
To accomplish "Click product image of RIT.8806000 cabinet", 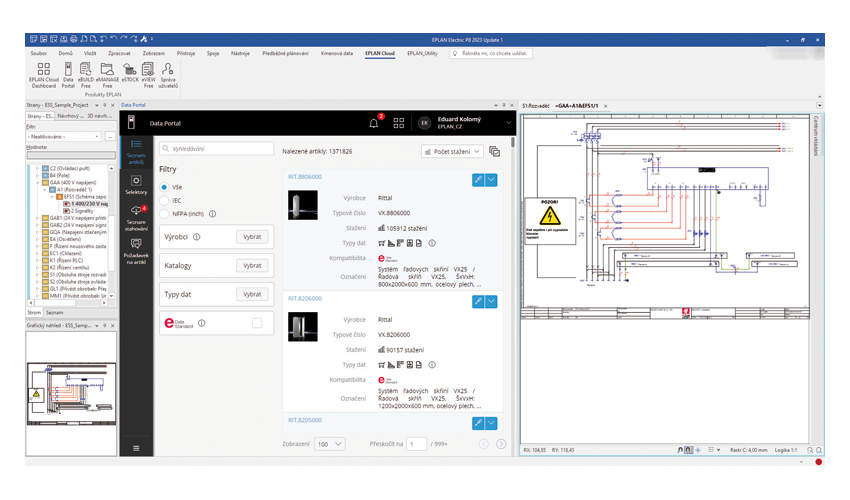I will (302, 205).
